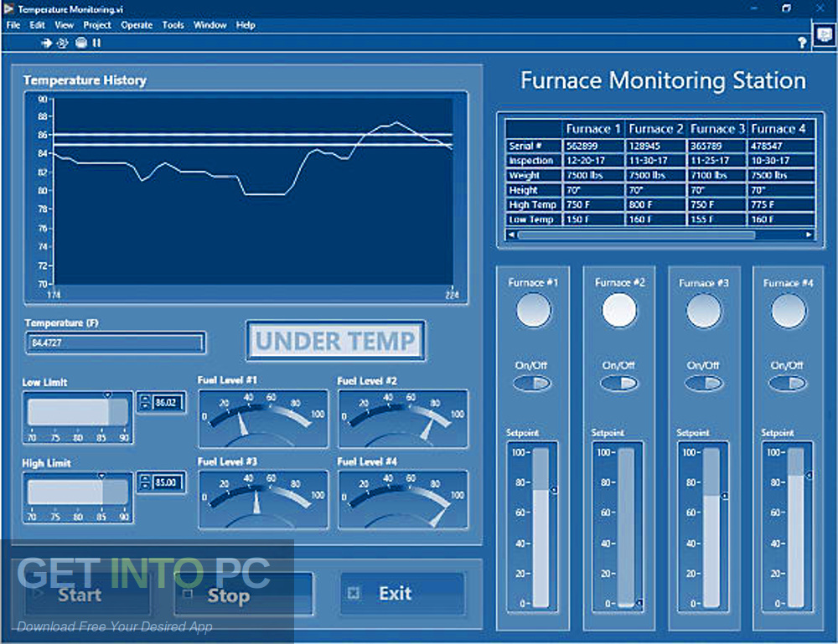Click the Temperature (F) value field
The width and height of the screenshot is (838, 644).
[x=116, y=343]
